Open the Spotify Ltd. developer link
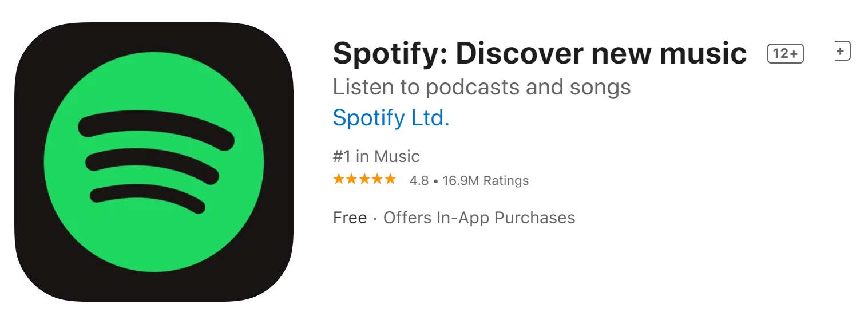This screenshot has height=320, width=868. pos(391,118)
